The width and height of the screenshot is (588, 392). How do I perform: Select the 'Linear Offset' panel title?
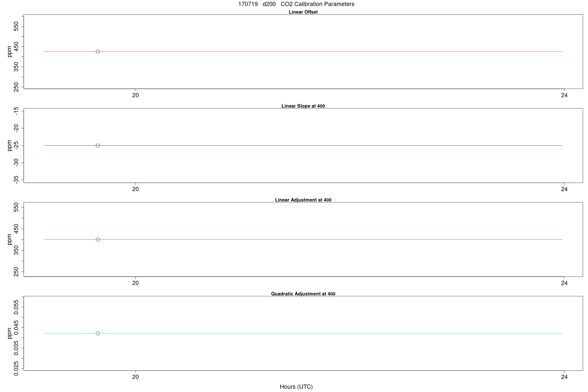[303, 12]
